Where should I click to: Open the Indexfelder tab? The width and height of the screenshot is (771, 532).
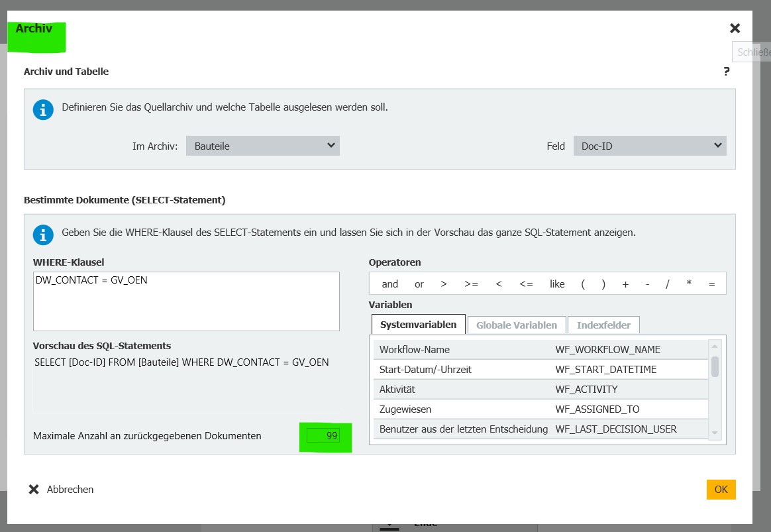(603, 325)
